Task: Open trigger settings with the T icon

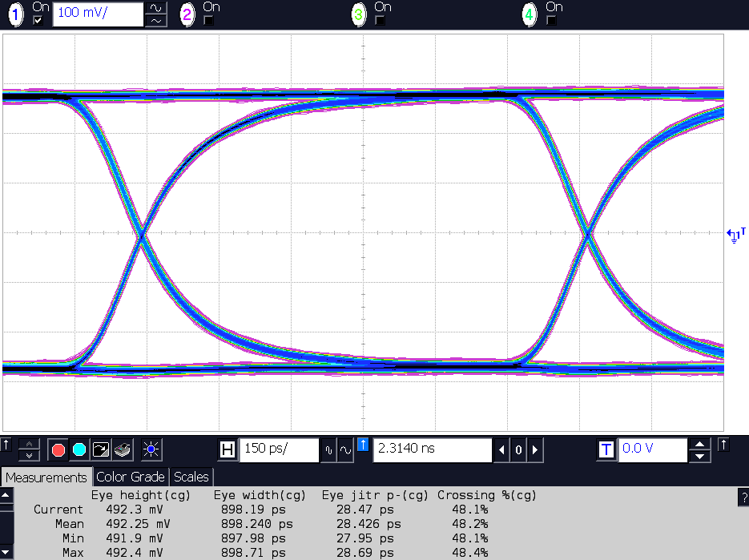Action: tap(607, 450)
